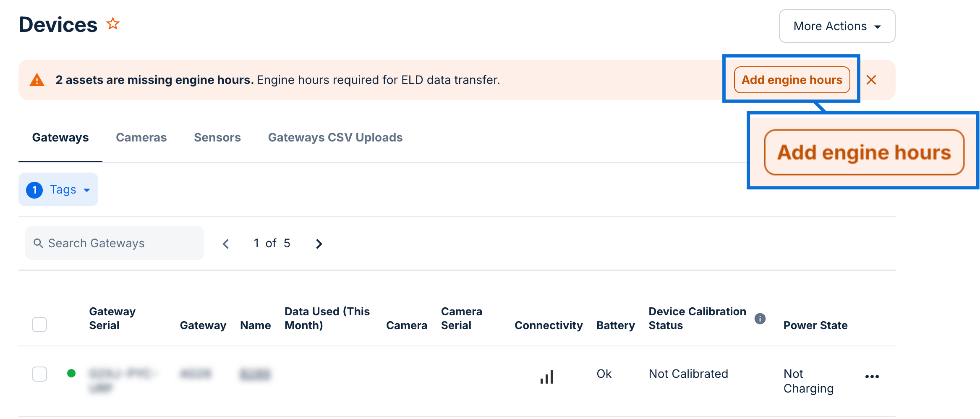Image resolution: width=980 pixels, height=419 pixels.
Task: Click the Add engine hours button
Action: pos(792,80)
